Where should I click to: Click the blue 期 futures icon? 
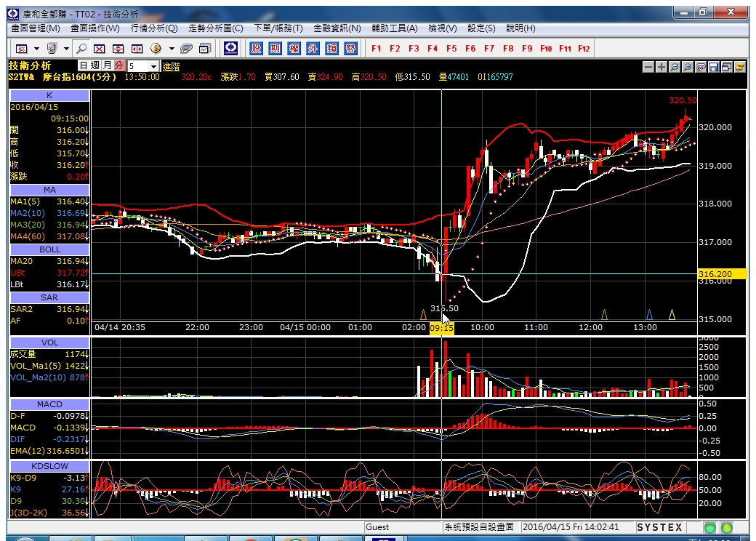pyautogui.click(x=275, y=48)
